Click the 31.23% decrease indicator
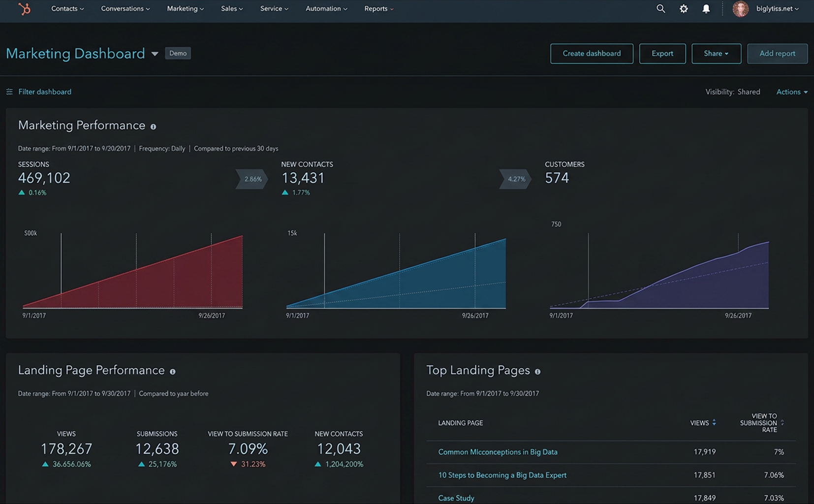This screenshot has width=814, height=504. tap(248, 464)
